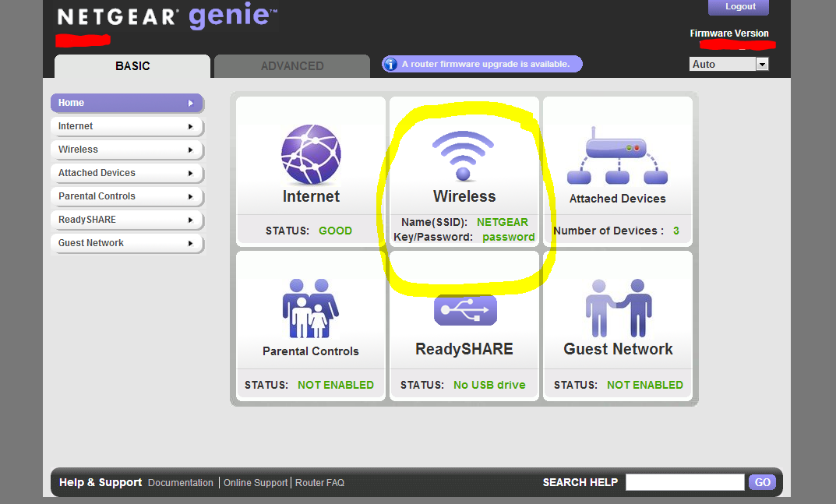836x504 pixels.
Task: Open the Auto language dropdown
Action: tap(728, 64)
